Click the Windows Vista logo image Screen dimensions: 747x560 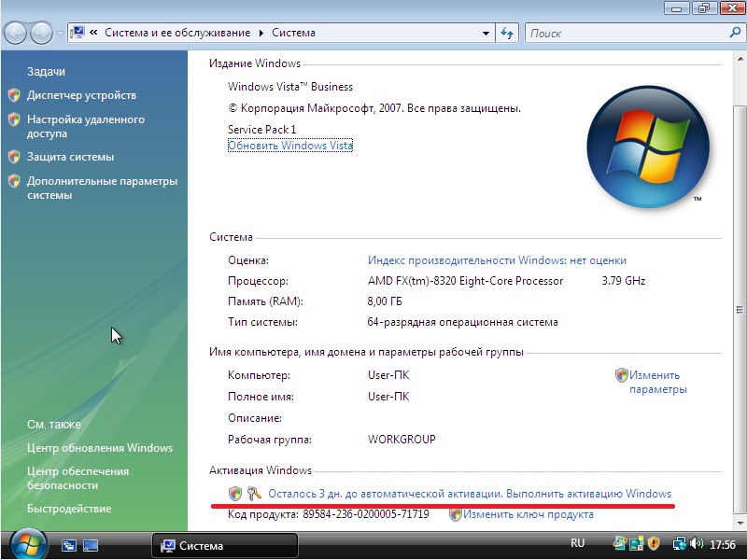[x=647, y=147]
